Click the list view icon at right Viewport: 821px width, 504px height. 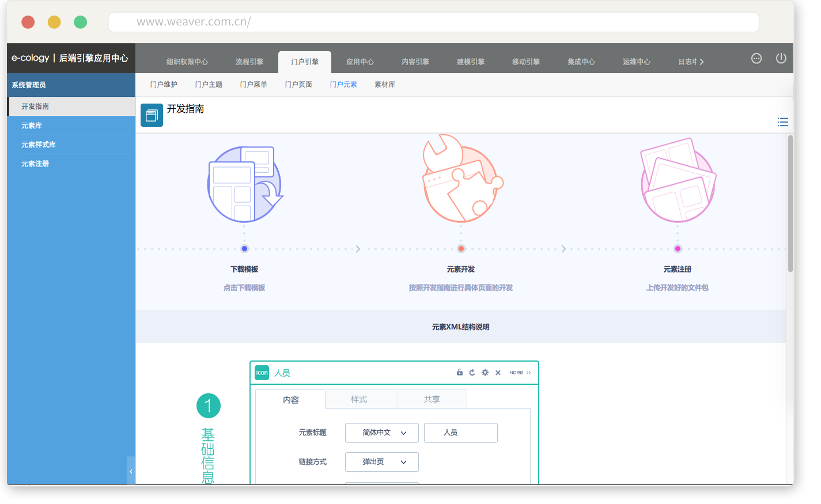[x=782, y=122]
